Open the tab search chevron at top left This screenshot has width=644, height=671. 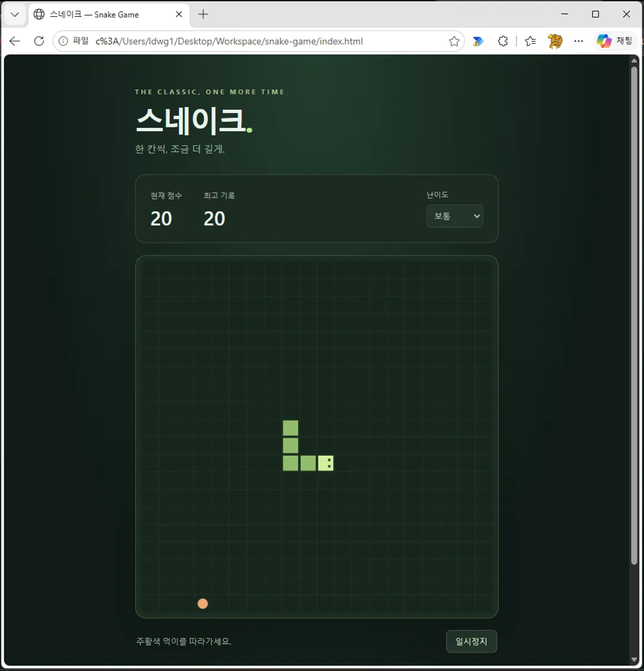tap(15, 14)
